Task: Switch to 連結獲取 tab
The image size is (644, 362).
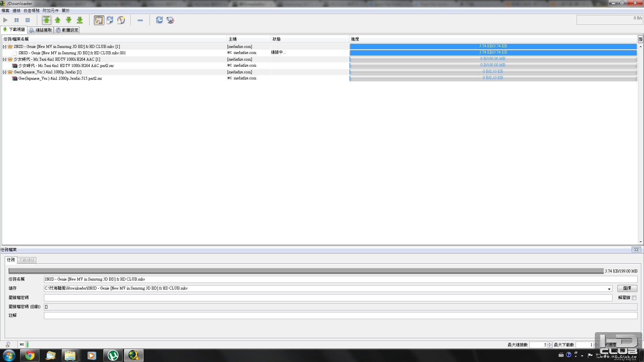Action: 41,30
